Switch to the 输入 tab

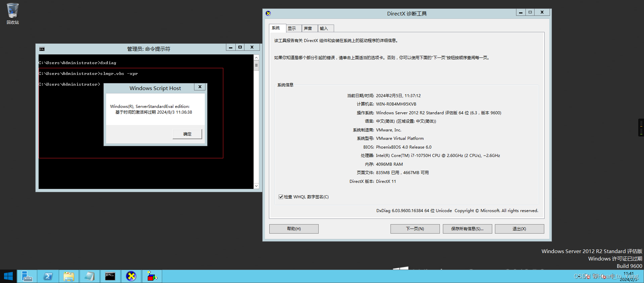click(x=325, y=29)
